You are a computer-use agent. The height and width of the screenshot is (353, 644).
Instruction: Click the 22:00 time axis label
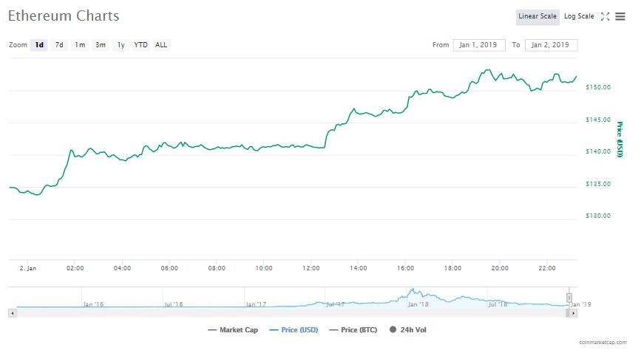546,268
